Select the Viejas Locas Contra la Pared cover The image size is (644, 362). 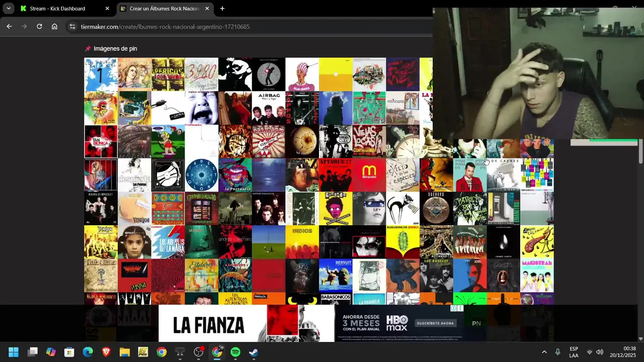click(x=369, y=141)
